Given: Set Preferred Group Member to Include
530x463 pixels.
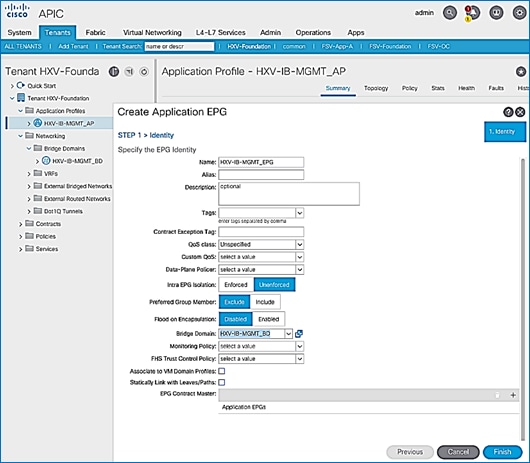Looking at the screenshot, I should pyautogui.click(x=265, y=302).
